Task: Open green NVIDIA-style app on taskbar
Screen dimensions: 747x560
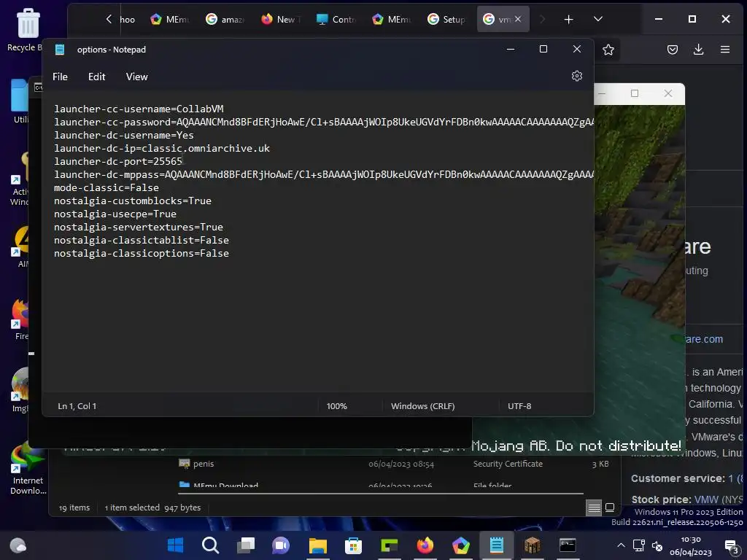Action: (x=390, y=545)
